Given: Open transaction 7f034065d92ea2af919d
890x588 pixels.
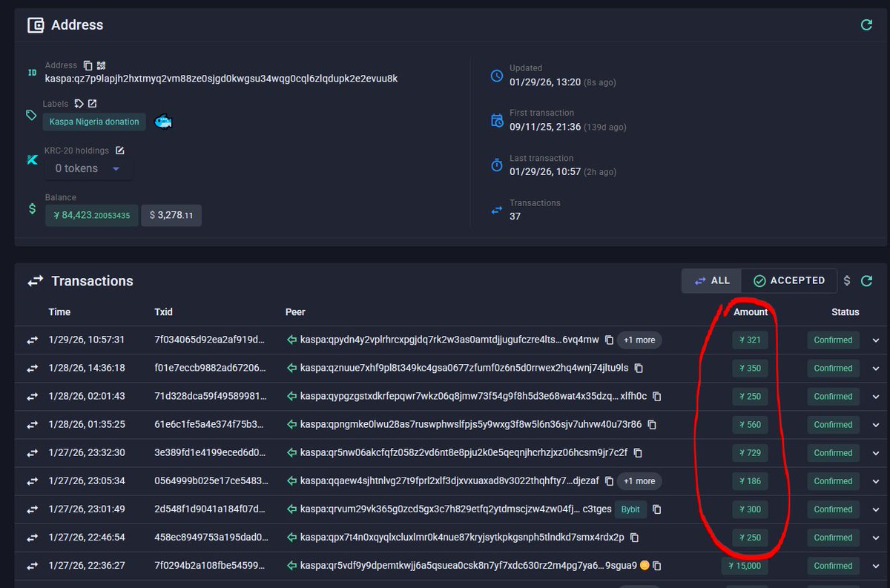Looking at the screenshot, I should coord(209,340).
